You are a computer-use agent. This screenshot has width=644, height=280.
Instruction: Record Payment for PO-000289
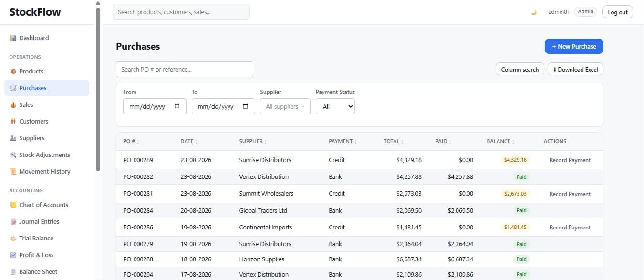click(570, 160)
